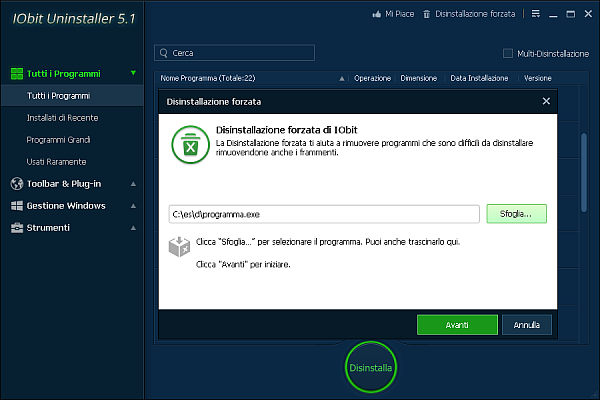Expand the Strumenti section arrow

pos(133,228)
